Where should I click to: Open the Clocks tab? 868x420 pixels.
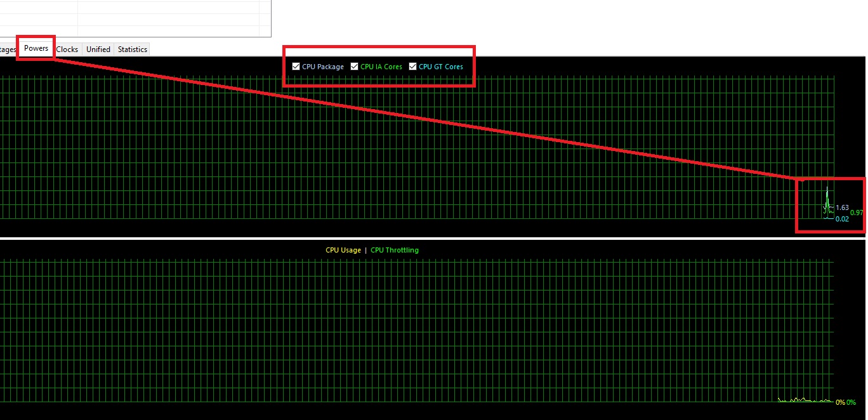[x=67, y=49]
